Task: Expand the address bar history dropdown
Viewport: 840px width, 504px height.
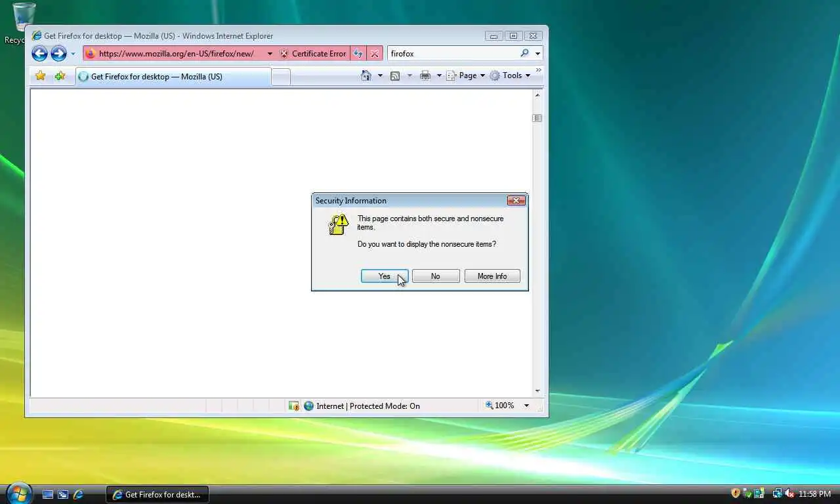Action: pos(270,54)
